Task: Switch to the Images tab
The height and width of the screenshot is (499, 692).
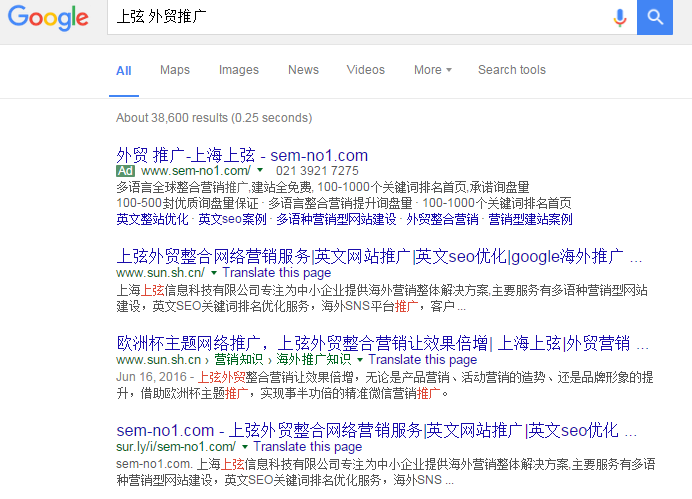Action: point(239,70)
